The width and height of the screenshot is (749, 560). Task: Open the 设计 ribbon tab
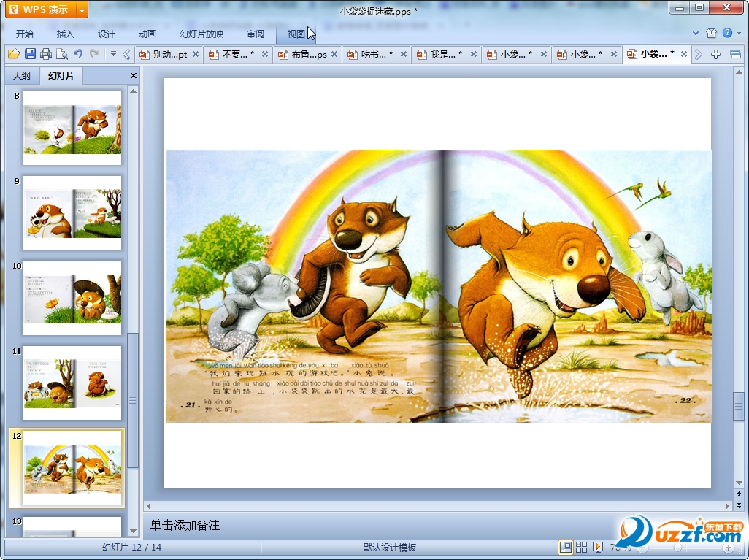[x=107, y=34]
